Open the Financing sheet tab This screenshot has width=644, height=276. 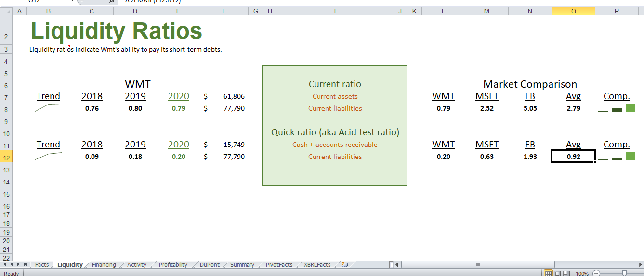coord(104,264)
